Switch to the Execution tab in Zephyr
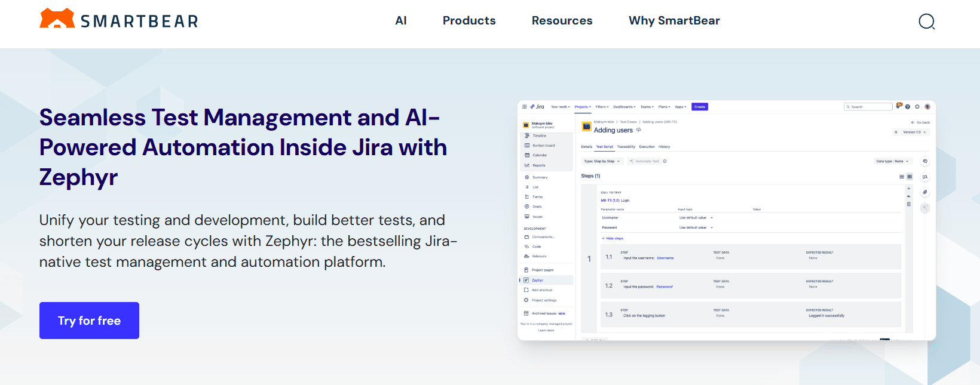Image resolution: width=980 pixels, height=385 pixels. [647, 147]
